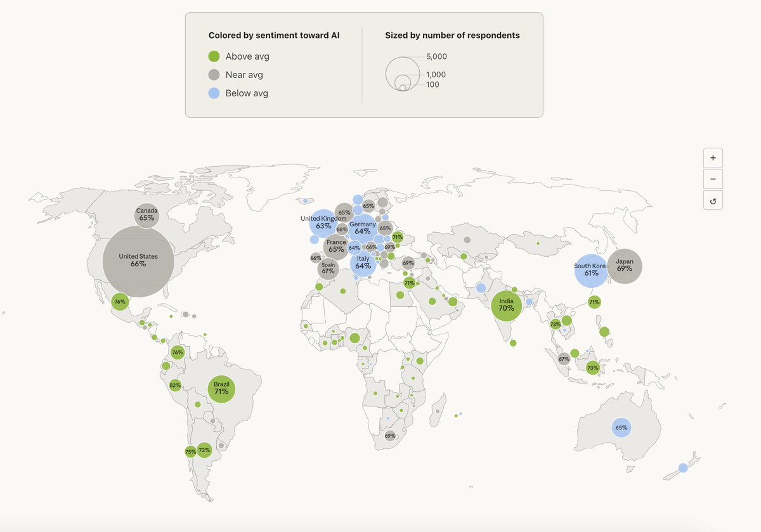This screenshot has width=761, height=532.
Task: Select the South Korea 61% bubble
Action: coord(591,270)
